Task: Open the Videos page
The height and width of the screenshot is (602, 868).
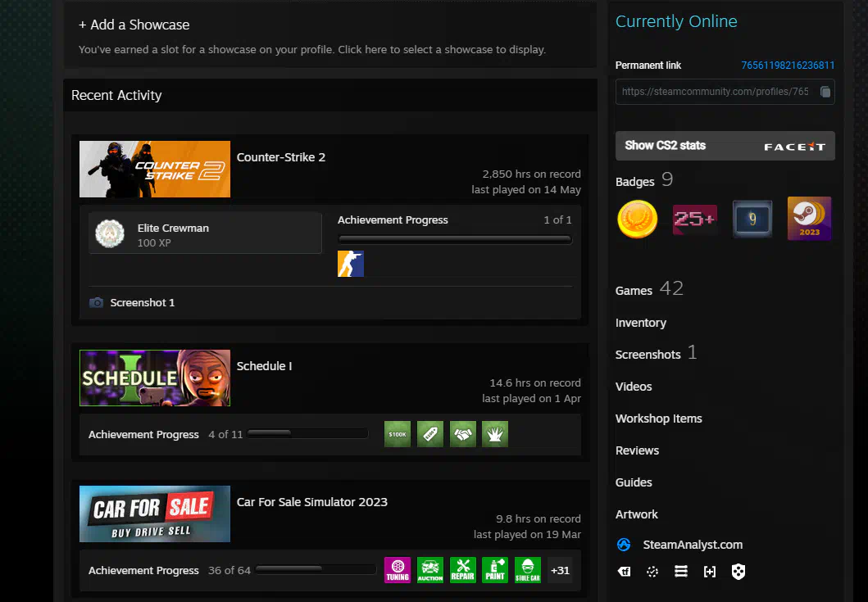Action: click(x=634, y=387)
